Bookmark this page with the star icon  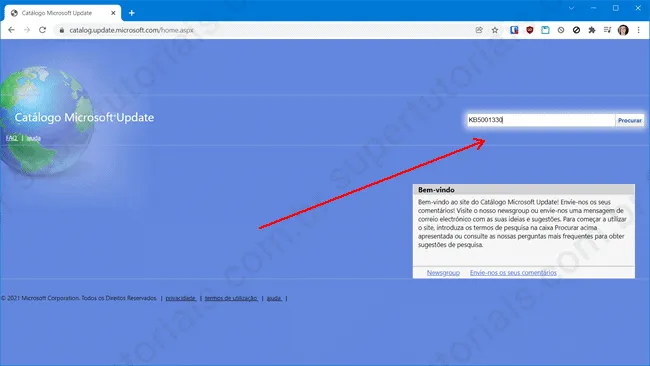click(x=495, y=30)
